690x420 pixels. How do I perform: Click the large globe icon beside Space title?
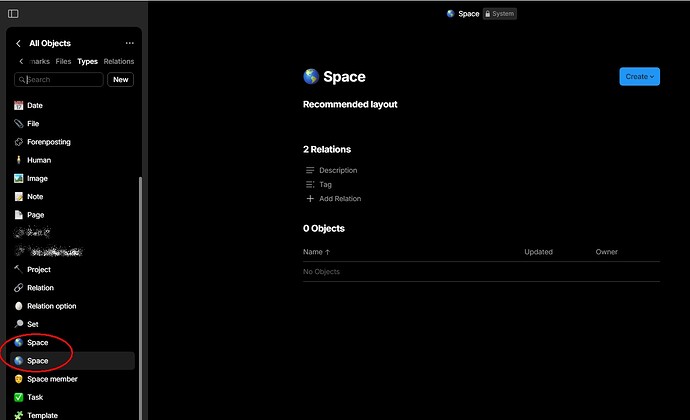311,77
